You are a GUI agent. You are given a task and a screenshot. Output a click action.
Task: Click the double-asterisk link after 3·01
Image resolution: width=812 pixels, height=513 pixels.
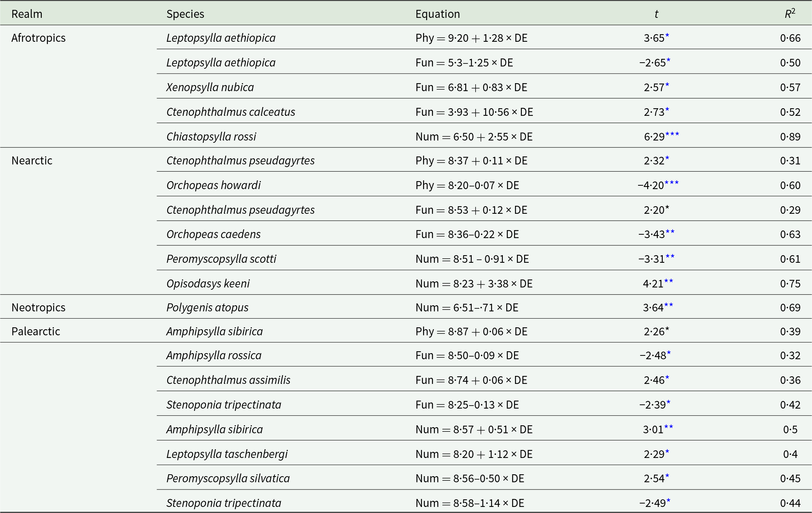tap(669, 427)
